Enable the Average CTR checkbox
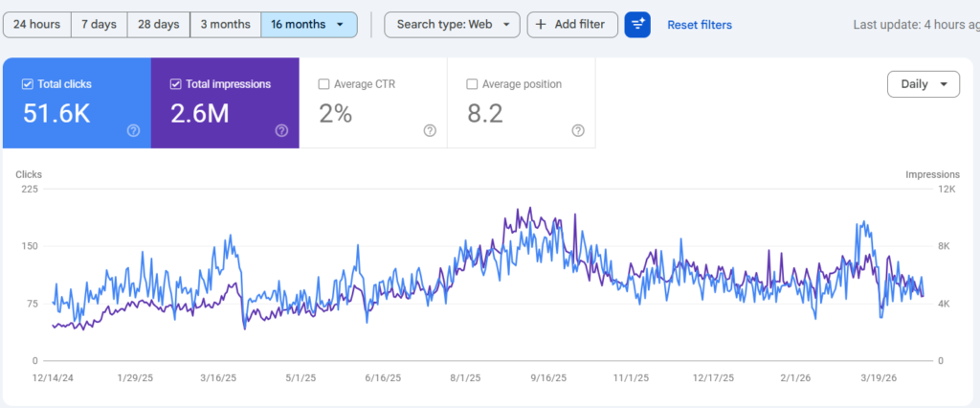This screenshot has height=408, width=980. coord(323,84)
